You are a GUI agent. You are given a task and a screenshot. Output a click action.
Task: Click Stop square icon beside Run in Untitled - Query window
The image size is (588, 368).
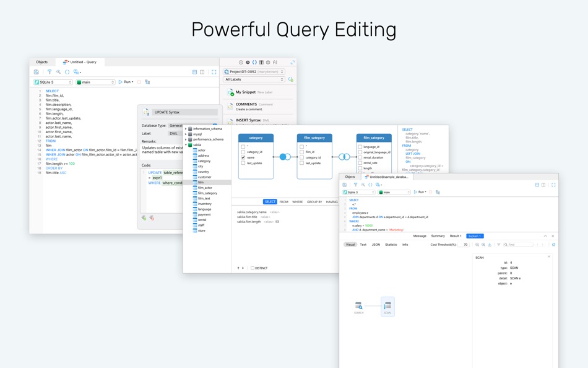pos(139,82)
